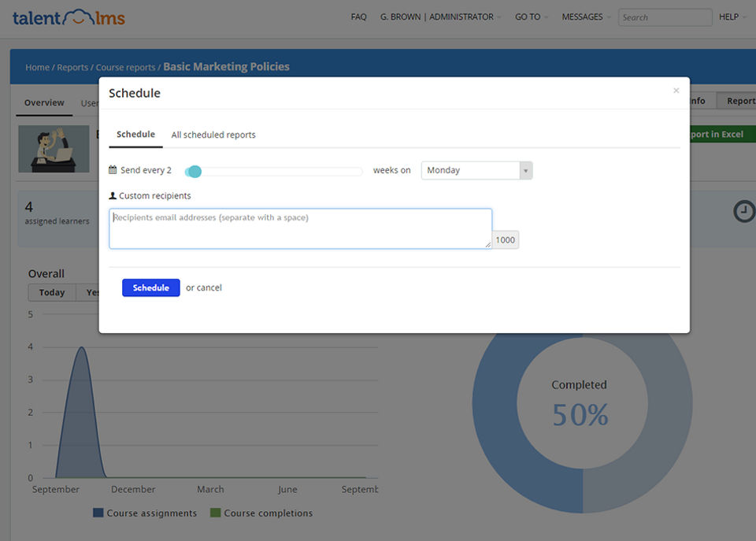Click the '4 assigned learners' stat
This screenshot has width=756, height=541.
(x=57, y=213)
